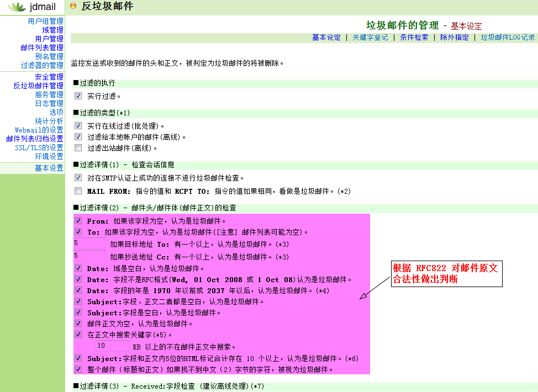Click the 过滤的类型(*1) section header
The height and width of the screenshot is (392, 538).
tap(102, 113)
